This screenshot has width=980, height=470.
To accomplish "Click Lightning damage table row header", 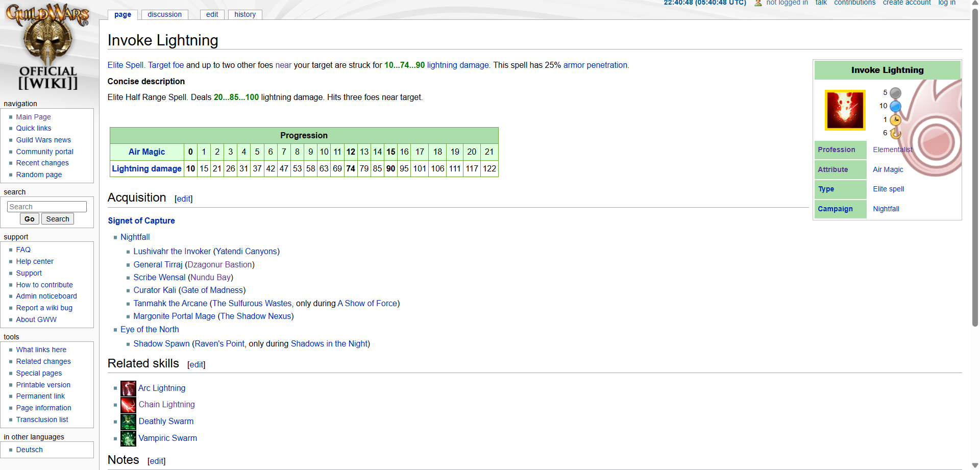I will click(146, 168).
